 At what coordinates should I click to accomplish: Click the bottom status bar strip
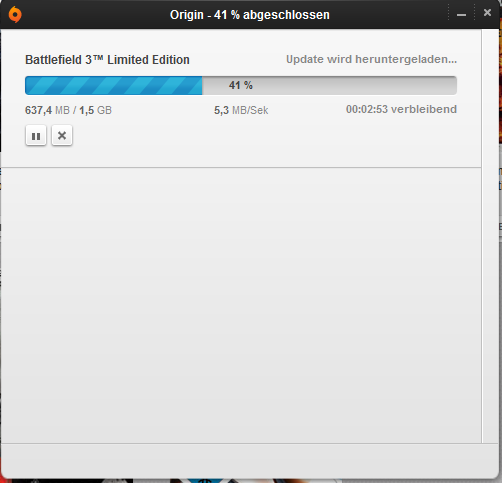(x=250, y=460)
